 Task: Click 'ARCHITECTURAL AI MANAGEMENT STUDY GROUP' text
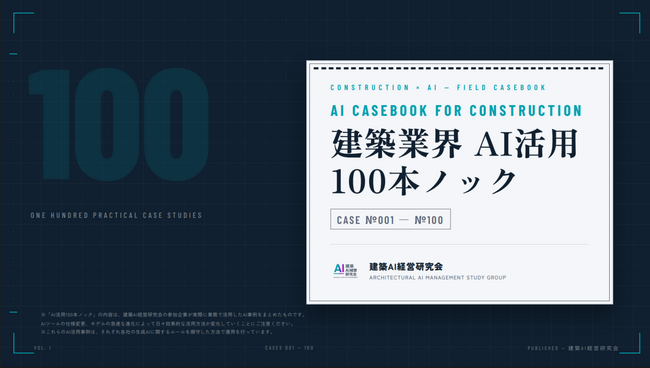click(437, 278)
